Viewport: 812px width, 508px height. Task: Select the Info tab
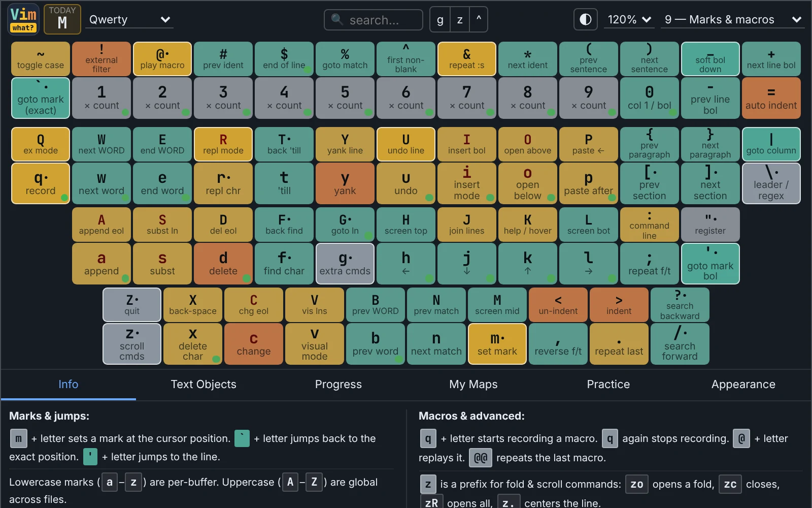(x=69, y=385)
